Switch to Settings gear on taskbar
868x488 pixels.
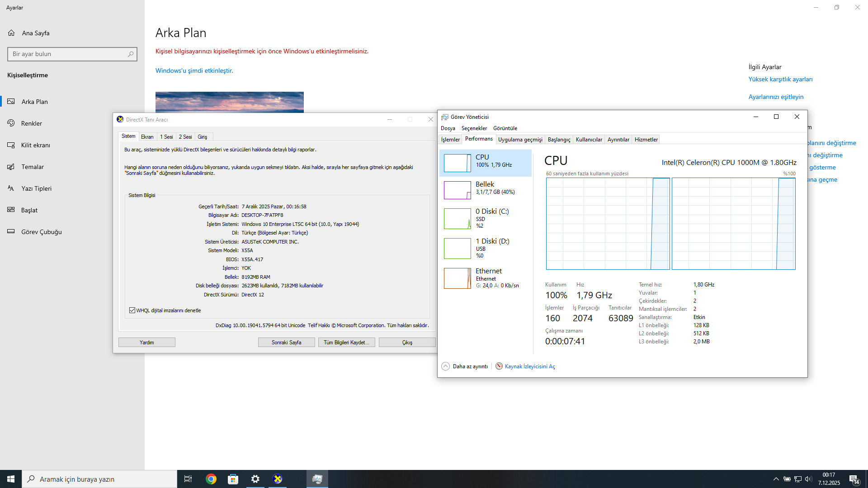(255, 479)
